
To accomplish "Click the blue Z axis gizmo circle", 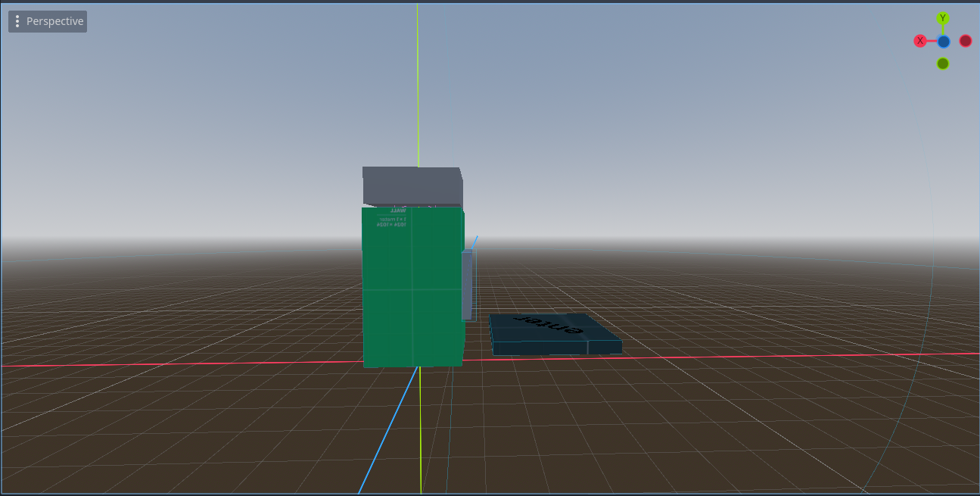I will 944,42.
